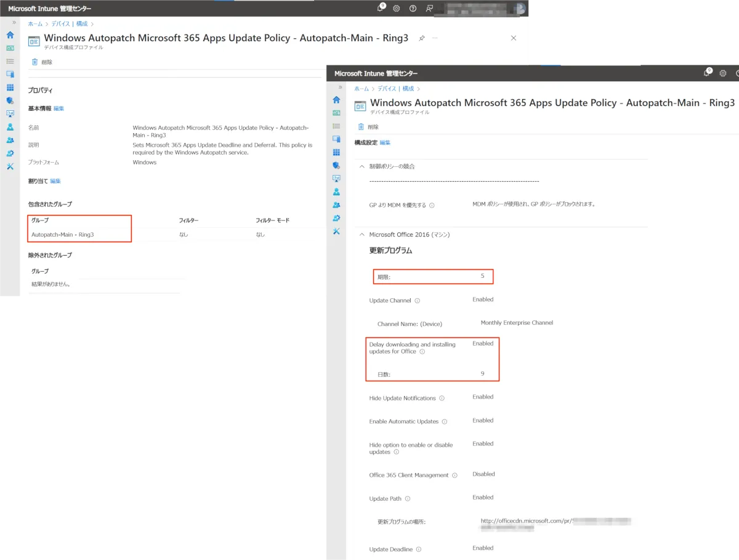Click 編集 link next to 基本情報
The image size is (739, 560).
pyautogui.click(x=59, y=108)
